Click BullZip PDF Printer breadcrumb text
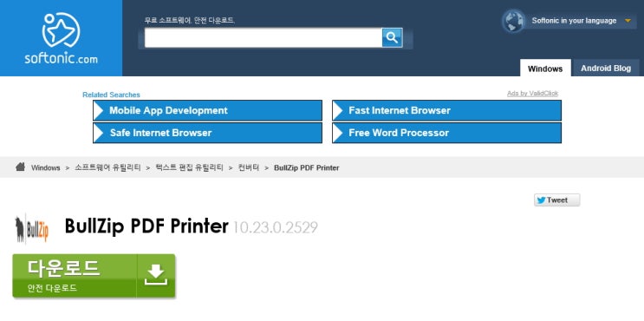The image size is (644, 321). (x=306, y=167)
